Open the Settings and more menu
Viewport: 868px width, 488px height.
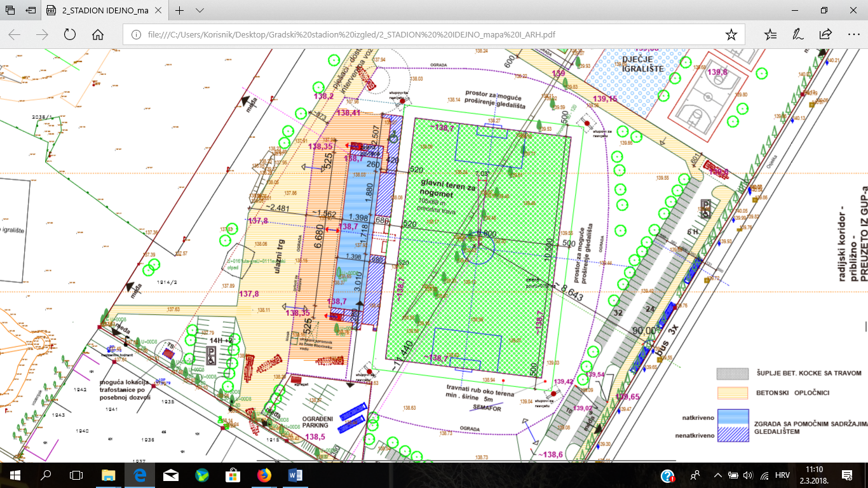[853, 34]
